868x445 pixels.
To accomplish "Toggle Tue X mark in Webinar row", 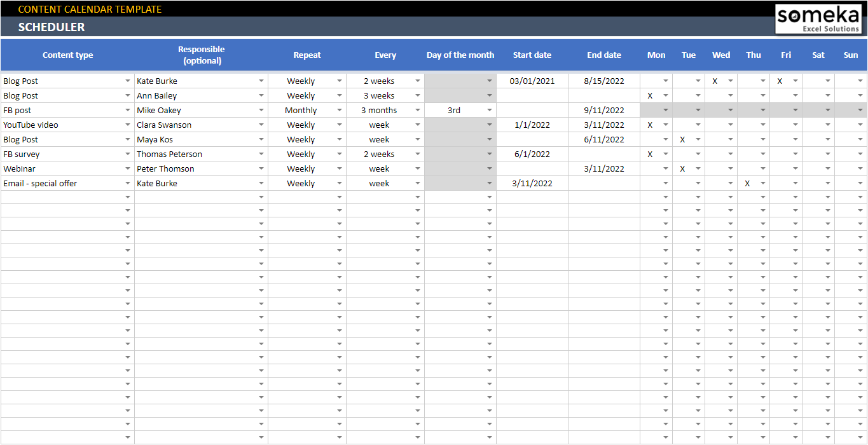I will [682, 169].
